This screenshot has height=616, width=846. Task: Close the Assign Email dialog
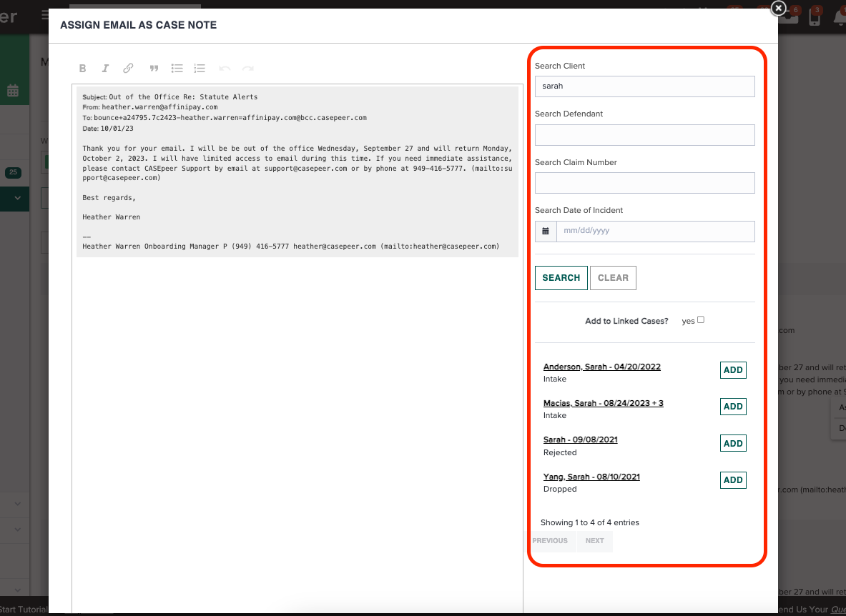[x=778, y=8]
